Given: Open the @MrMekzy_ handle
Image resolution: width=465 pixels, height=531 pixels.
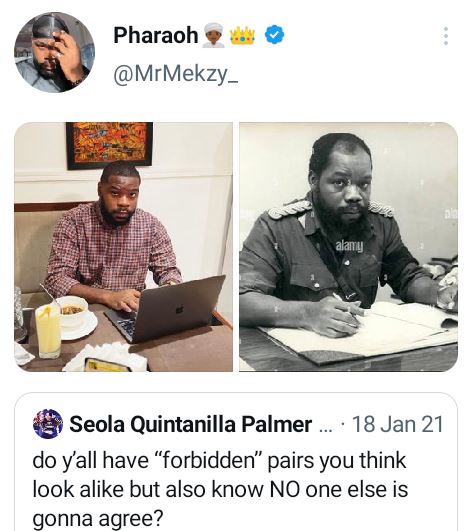Looking at the screenshot, I should click(x=176, y=73).
